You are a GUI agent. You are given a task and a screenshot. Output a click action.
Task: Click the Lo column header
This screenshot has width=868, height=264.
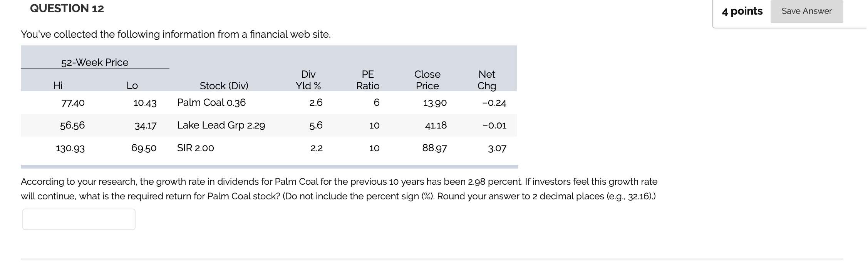coord(132,85)
